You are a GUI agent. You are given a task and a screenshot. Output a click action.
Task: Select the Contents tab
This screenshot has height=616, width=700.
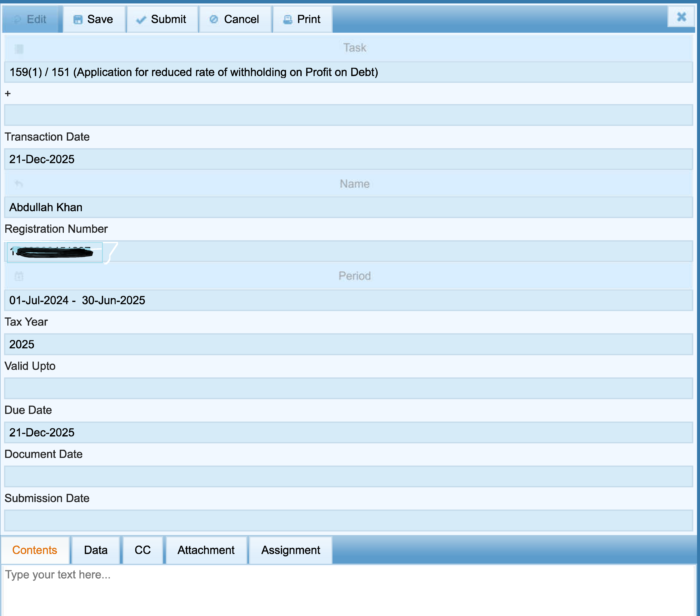pos(35,550)
